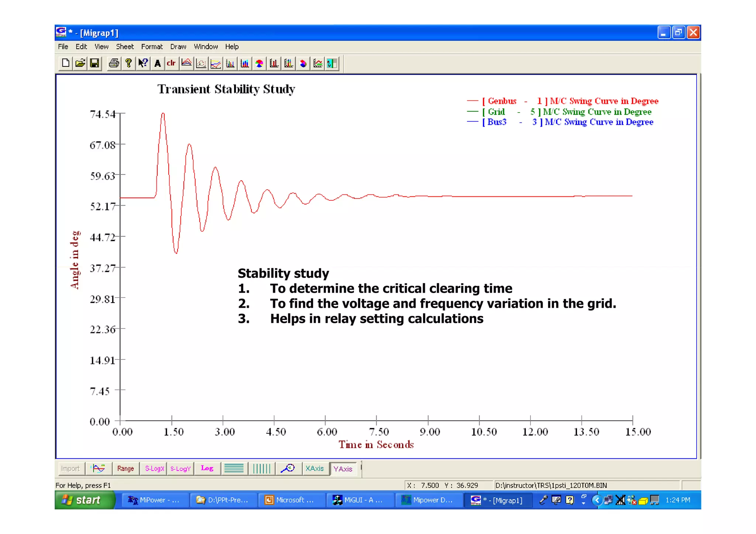
Task: Select the YAxis button
Action: [343, 469]
